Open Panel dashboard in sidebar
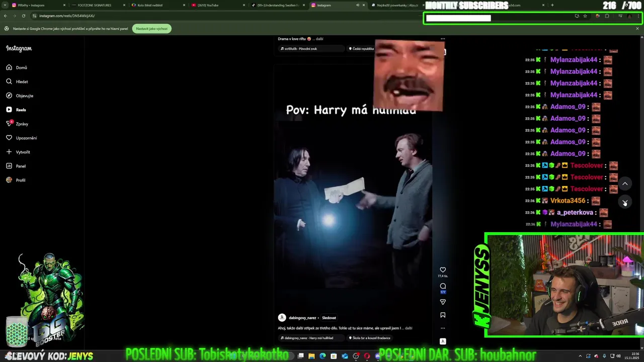Screen dimensions: 644x362 point(16,166)
